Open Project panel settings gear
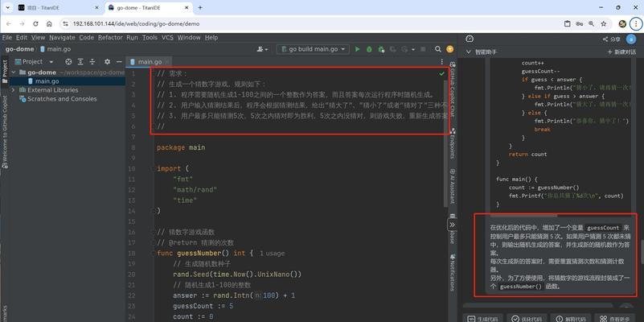Screen dimensions: 644x322 coord(107,62)
